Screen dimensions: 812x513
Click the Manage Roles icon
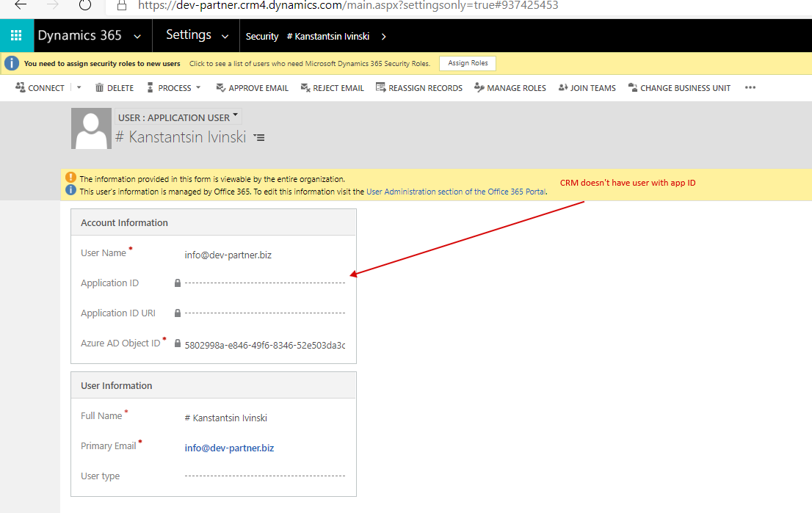pos(479,87)
